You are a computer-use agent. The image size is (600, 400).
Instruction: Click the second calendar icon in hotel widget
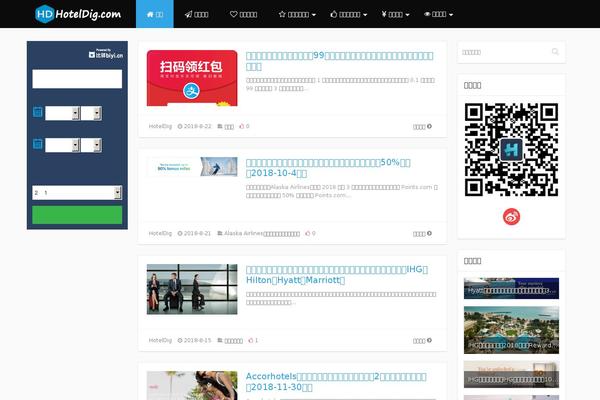[38, 144]
